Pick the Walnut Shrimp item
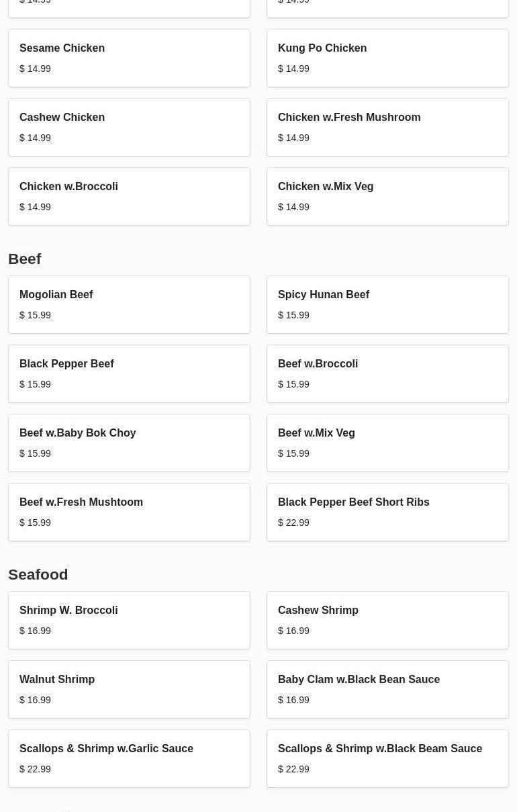Screen dimensions: 517x812 pyautogui.click(x=129, y=689)
